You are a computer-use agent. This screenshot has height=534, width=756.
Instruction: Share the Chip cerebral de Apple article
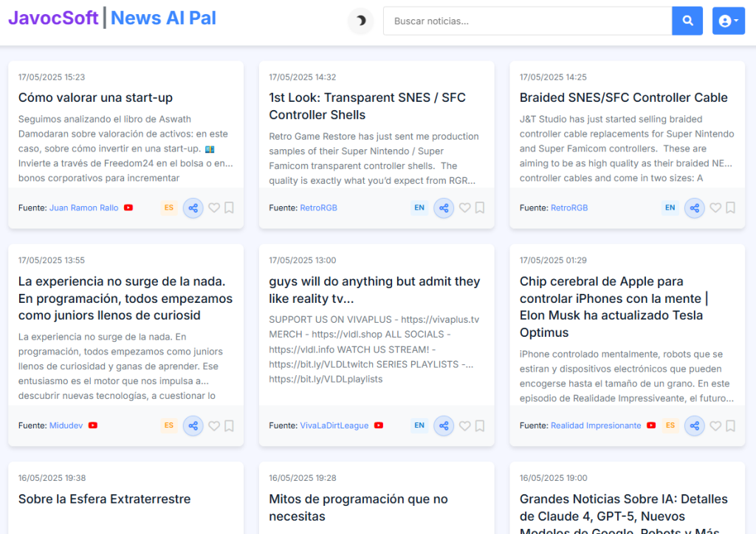click(x=694, y=426)
